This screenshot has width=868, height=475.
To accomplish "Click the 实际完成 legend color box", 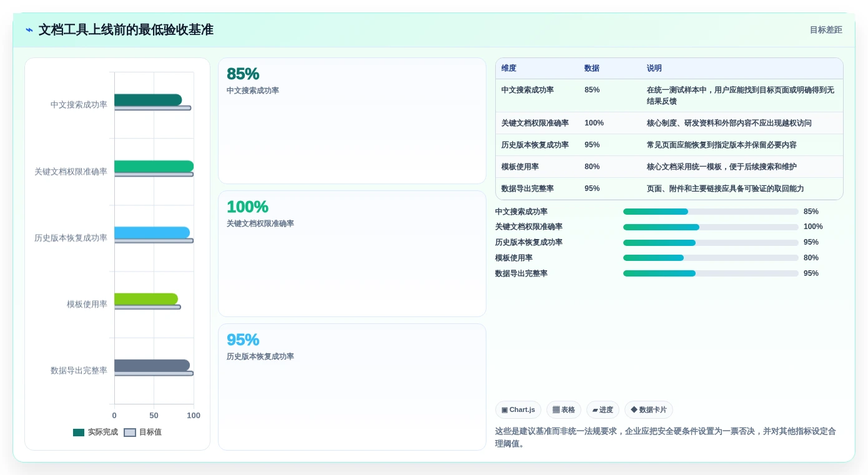I will 79,433.
